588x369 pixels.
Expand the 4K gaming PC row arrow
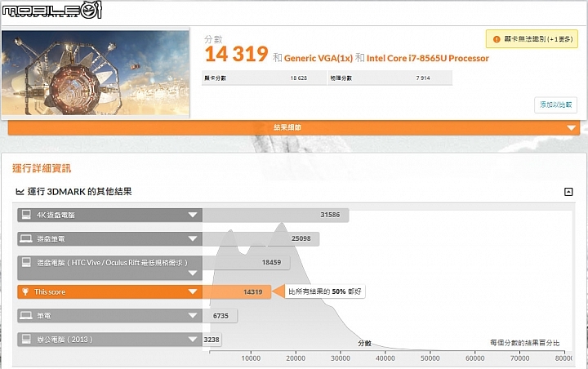193,215
